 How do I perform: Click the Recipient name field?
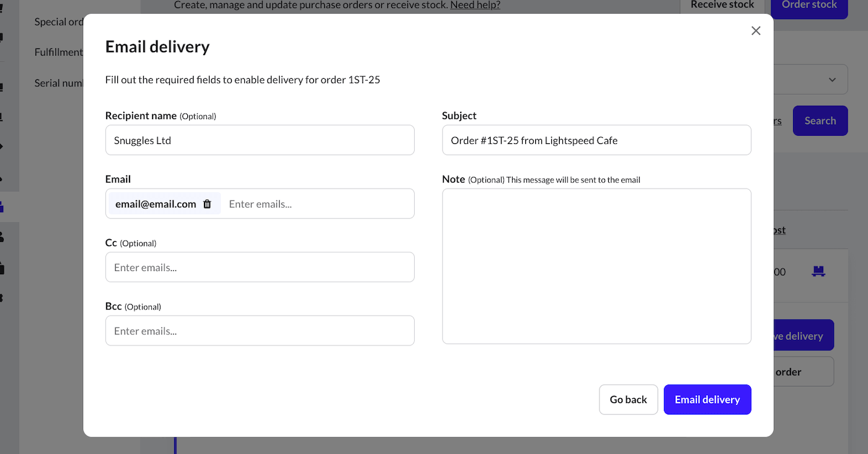click(260, 140)
